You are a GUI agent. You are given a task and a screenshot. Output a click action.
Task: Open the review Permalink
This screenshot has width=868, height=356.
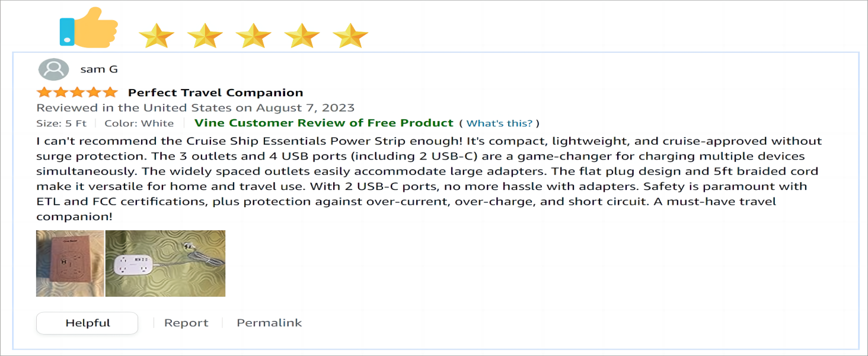pos(269,323)
